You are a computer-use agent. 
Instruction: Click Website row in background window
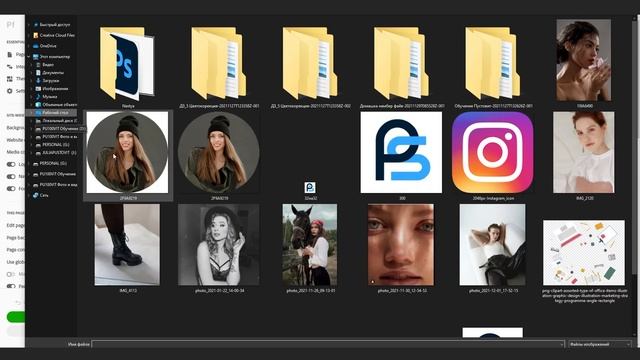pyautogui.click(x=15, y=140)
